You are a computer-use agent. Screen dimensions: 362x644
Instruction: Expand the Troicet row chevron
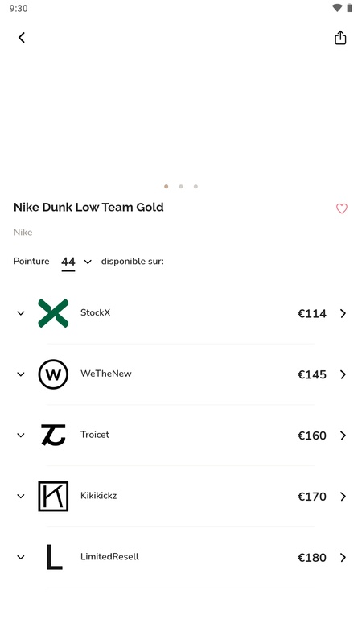pyautogui.click(x=21, y=435)
